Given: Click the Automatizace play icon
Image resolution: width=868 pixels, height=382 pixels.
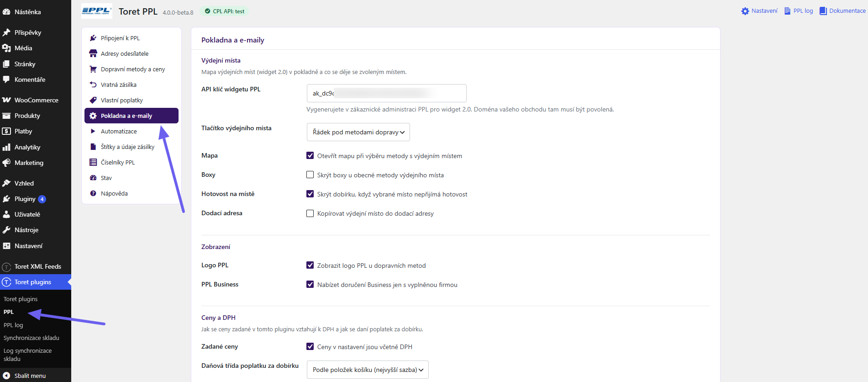Looking at the screenshot, I should 93,131.
